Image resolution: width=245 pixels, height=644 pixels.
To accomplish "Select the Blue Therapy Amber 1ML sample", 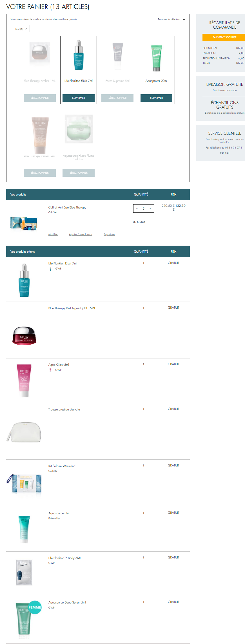I will pyautogui.click(x=40, y=98).
